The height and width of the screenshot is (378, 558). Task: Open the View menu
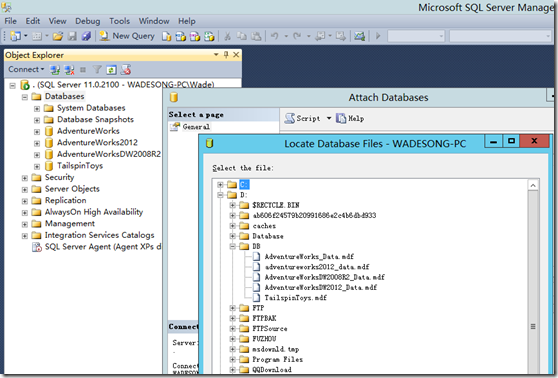point(57,21)
